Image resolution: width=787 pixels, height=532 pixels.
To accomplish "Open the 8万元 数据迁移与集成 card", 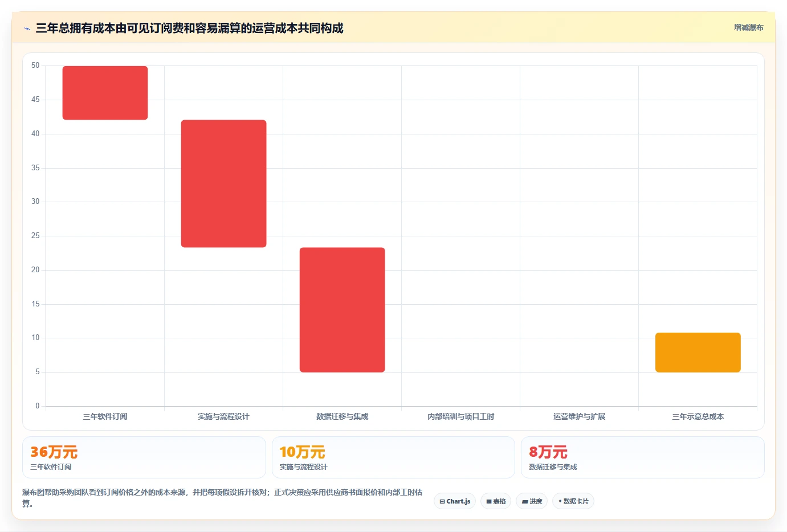I will (643, 457).
